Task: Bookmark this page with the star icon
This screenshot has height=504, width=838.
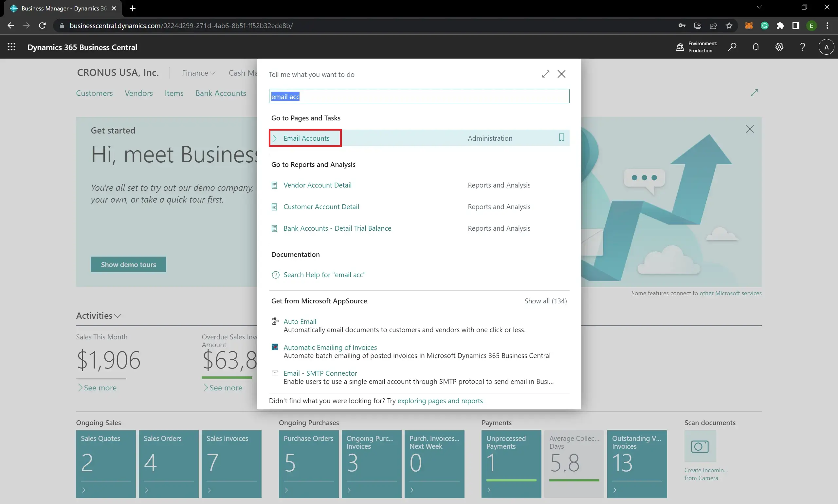Action: tap(729, 26)
